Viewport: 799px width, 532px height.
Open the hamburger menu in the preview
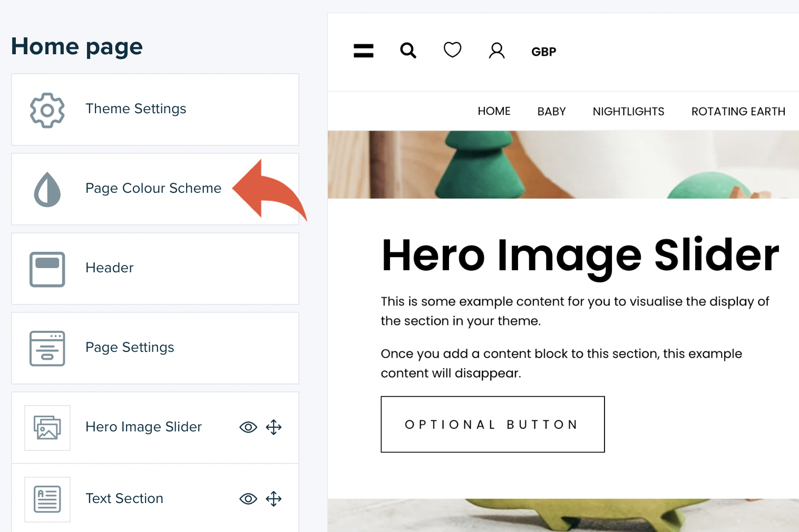tap(364, 51)
